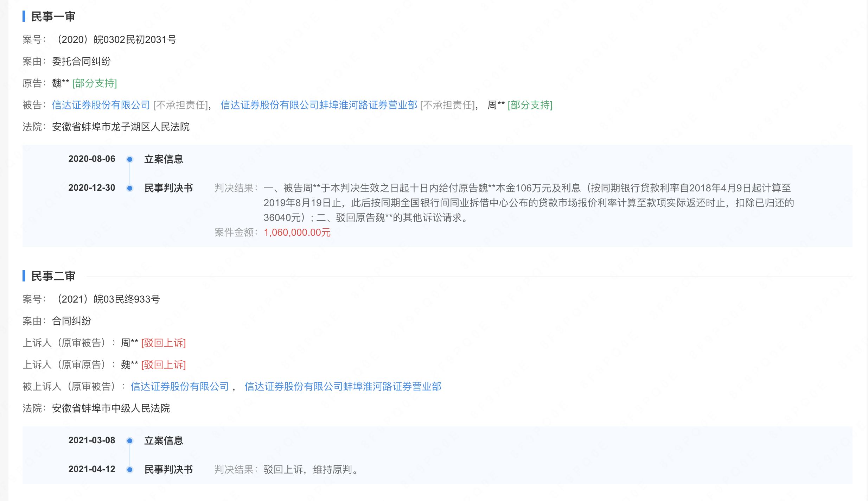Select the 立案信息 entry in 民事一审 timeline

click(x=164, y=159)
